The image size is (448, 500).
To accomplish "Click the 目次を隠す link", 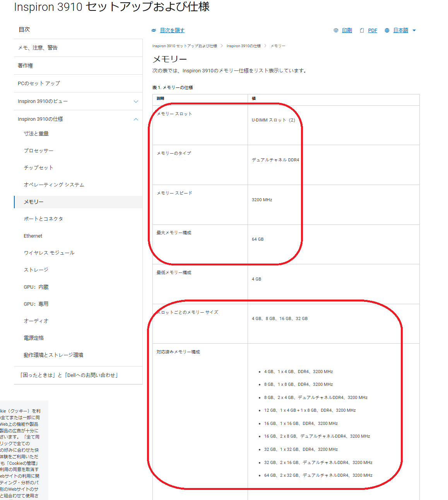I will click(x=172, y=30).
